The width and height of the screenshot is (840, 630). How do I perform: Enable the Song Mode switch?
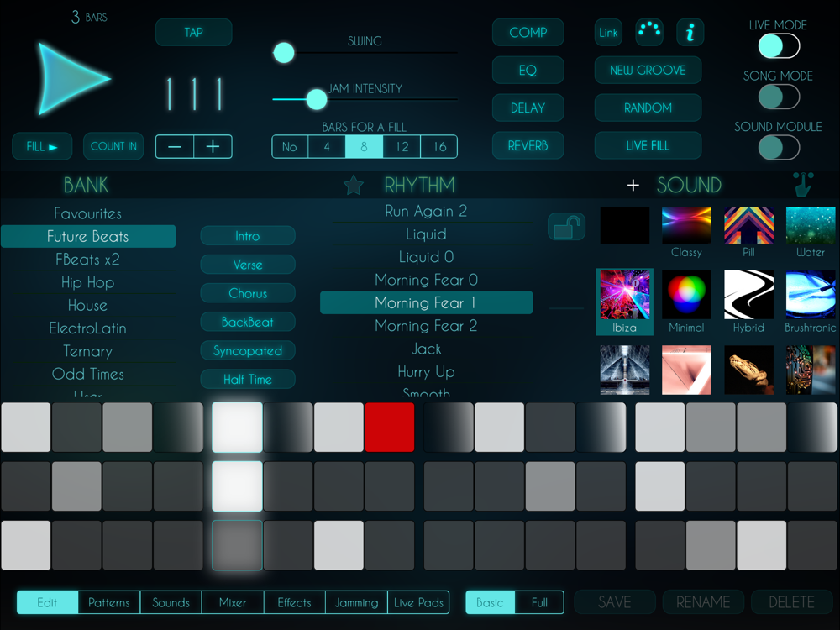point(779,97)
